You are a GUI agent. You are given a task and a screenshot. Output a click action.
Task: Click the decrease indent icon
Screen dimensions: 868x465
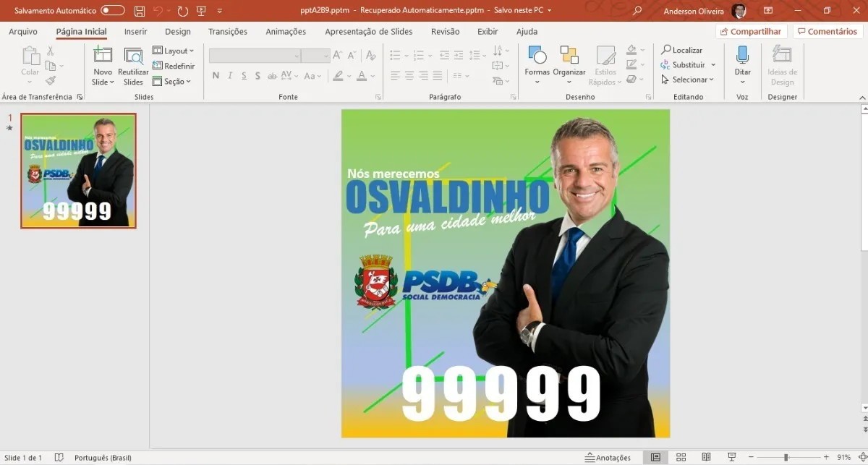pos(444,56)
